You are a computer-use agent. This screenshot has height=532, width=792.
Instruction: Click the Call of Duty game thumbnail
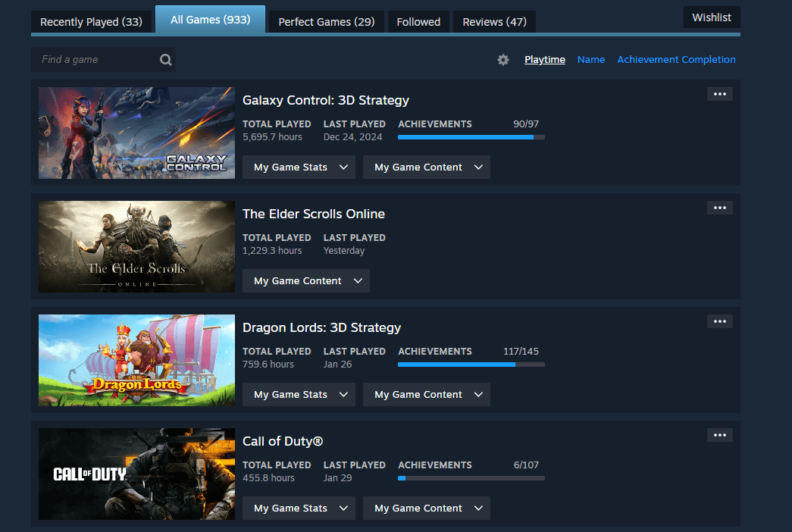coord(136,474)
